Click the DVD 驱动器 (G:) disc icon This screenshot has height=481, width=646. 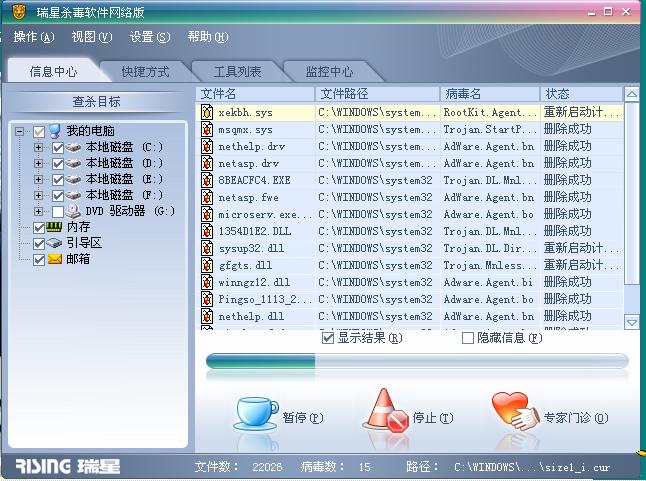[x=73, y=211]
